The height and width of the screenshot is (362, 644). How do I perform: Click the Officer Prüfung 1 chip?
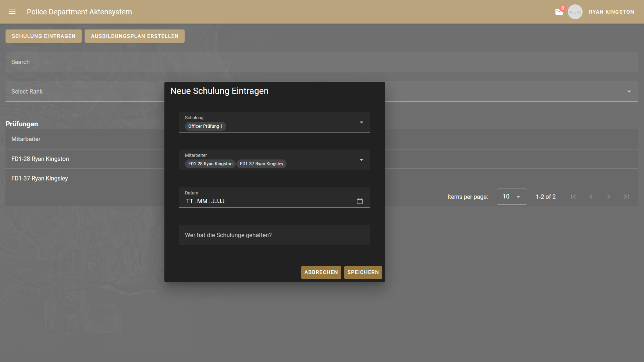(205, 126)
